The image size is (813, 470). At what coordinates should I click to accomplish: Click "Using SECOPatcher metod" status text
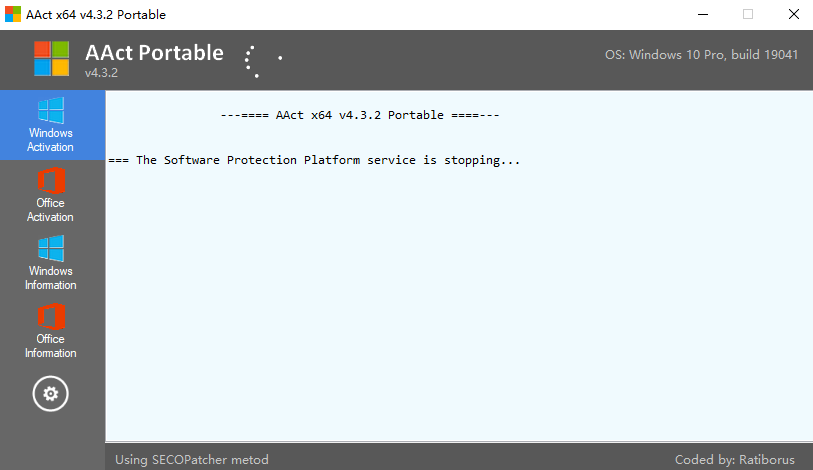[192, 460]
